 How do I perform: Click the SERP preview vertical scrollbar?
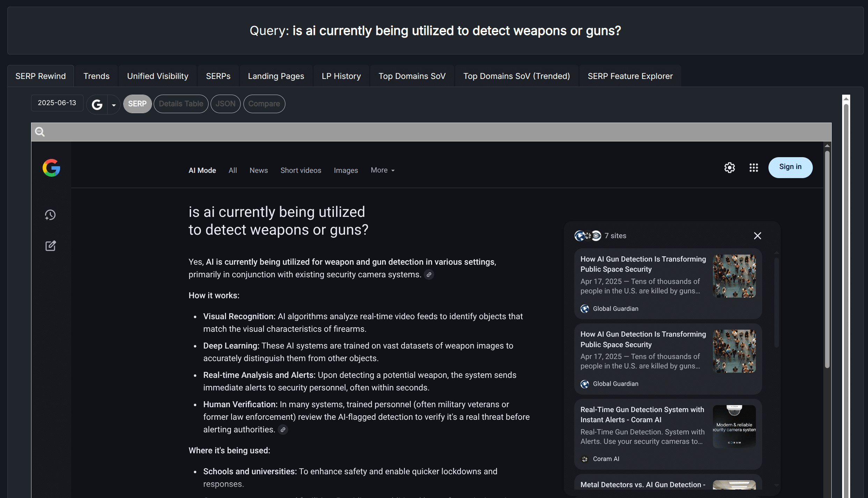click(827, 258)
